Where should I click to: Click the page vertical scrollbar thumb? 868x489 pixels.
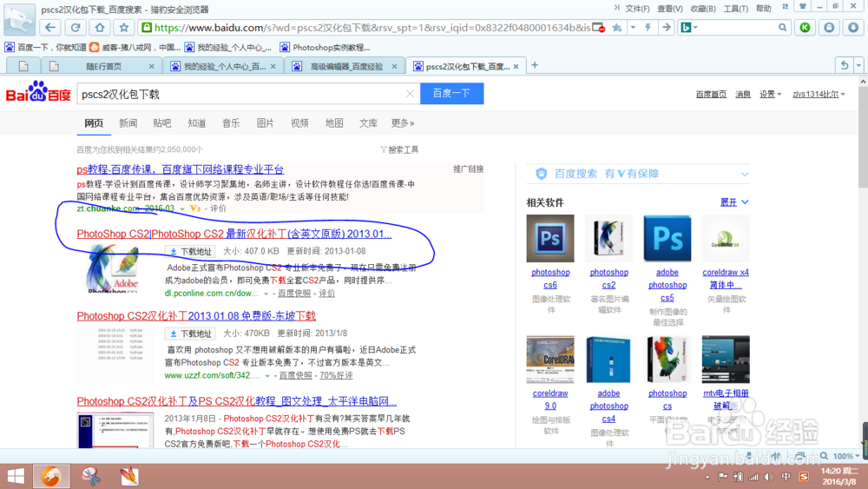tap(863, 136)
